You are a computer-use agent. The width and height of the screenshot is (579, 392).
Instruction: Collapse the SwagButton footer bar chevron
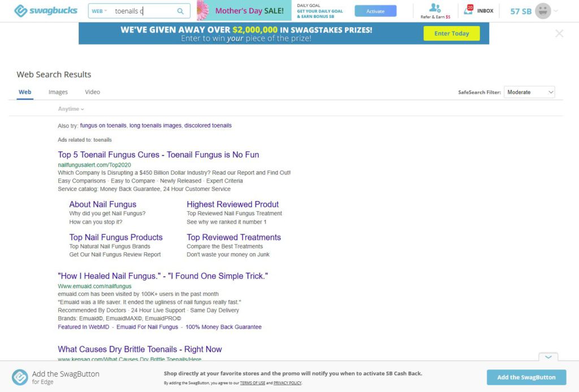[548, 357]
